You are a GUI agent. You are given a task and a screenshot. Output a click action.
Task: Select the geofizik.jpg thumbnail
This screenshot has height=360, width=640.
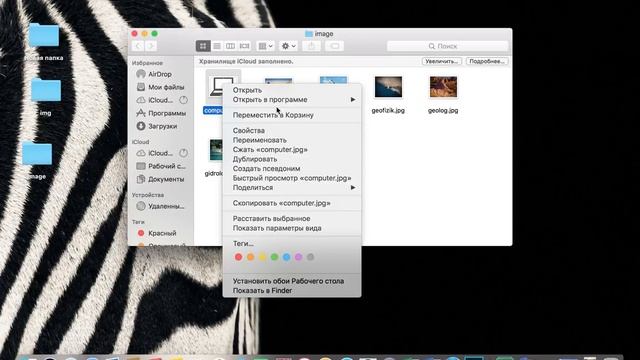coord(388,87)
